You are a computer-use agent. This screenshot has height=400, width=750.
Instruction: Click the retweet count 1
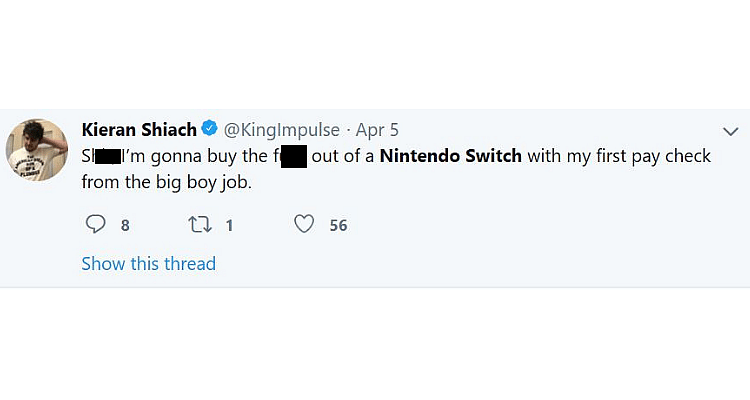pyautogui.click(x=229, y=226)
